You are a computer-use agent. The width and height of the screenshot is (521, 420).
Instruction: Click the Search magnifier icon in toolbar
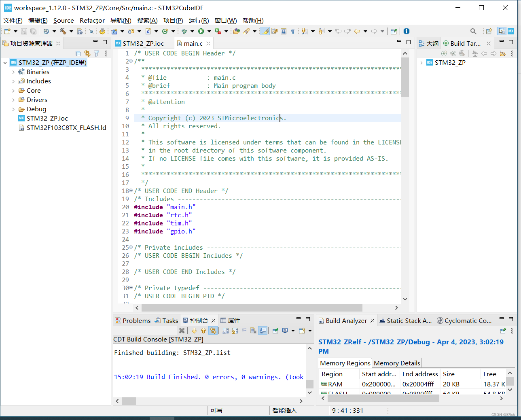pos(473,31)
